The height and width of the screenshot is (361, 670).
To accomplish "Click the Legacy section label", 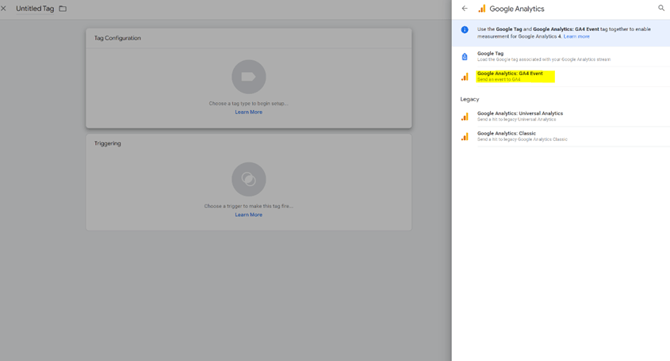I will 470,99.
